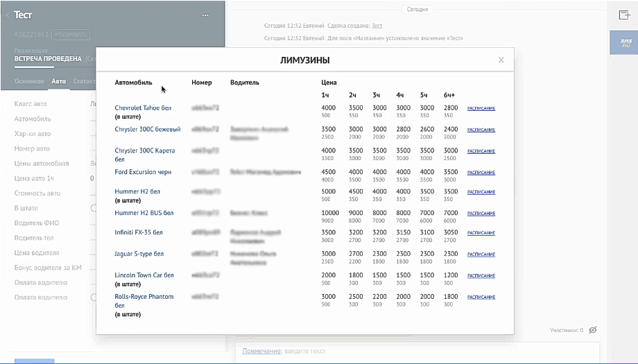
Task: Select Jaguar S-type бел car
Action: pyautogui.click(x=139, y=253)
